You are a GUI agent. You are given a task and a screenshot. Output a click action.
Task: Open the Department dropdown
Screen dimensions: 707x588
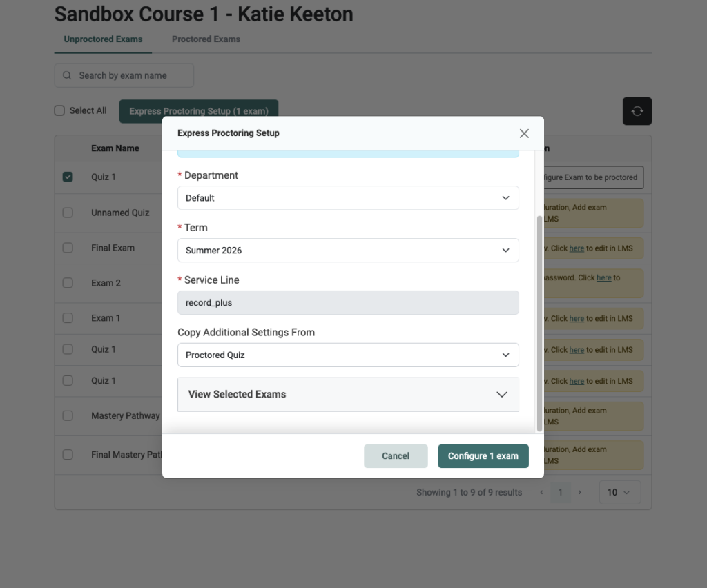point(348,198)
